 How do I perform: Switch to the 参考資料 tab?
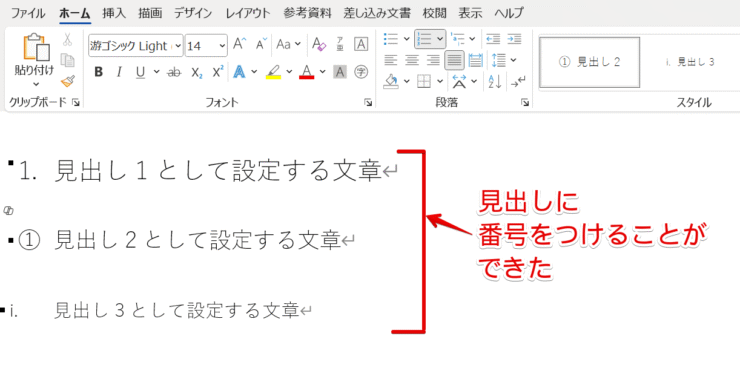pos(307,13)
